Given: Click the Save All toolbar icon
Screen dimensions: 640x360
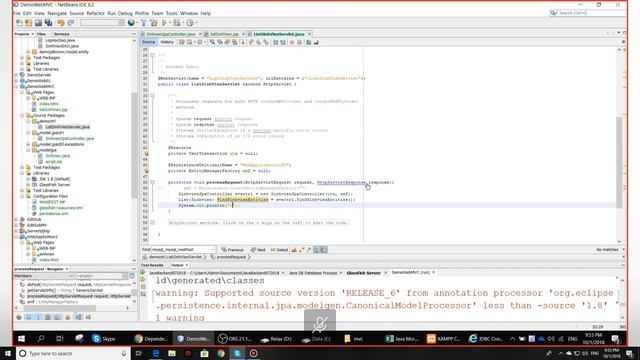Looking at the screenshot, I should [49, 23].
